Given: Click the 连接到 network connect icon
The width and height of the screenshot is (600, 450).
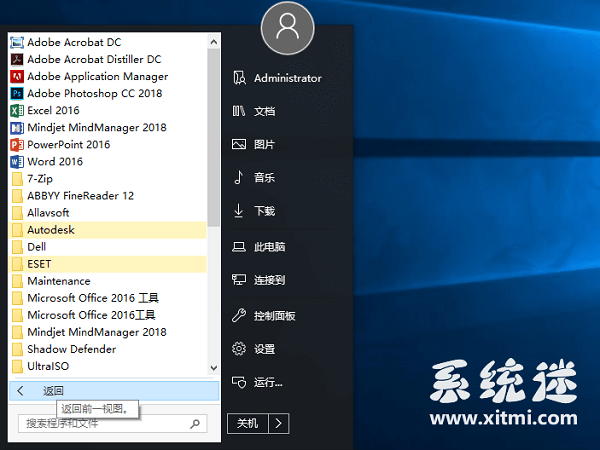Looking at the screenshot, I should click(x=239, y=280).
